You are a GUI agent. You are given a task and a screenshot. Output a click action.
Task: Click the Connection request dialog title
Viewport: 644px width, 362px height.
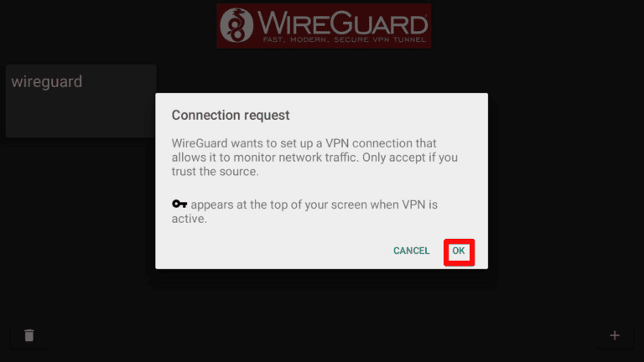click(231, 116)
